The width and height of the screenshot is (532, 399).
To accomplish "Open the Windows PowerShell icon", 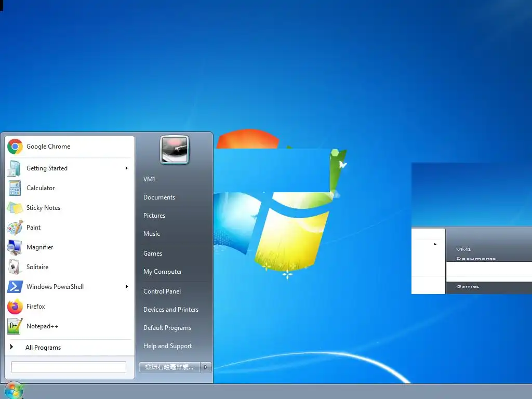I will click(x=15, y=287).
